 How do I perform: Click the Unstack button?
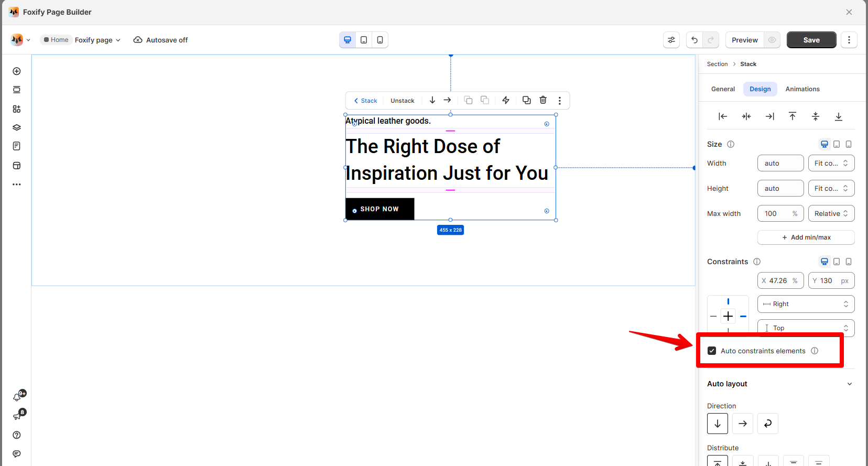[x=403, y=101]
